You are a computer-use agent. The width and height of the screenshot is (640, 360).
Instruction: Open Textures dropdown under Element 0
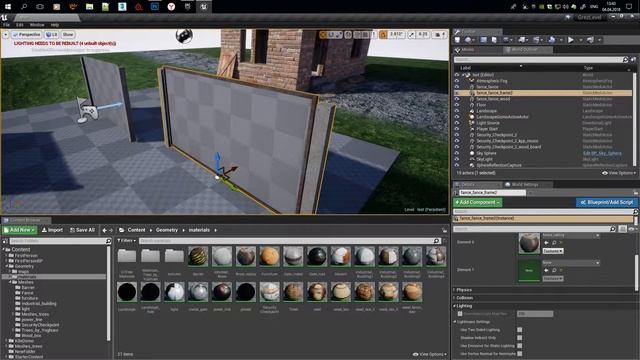553,251
